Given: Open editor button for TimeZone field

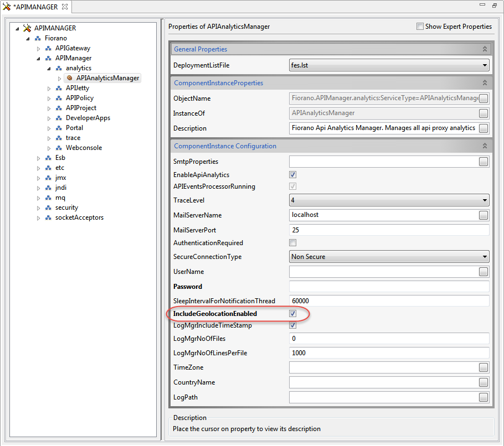Looking at the screenshot, I should click(484, 367).
